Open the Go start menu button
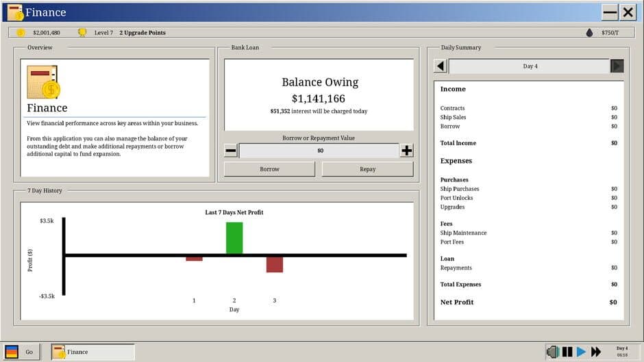The height and width of the screenshot is (362, 644). click(21, 352)
